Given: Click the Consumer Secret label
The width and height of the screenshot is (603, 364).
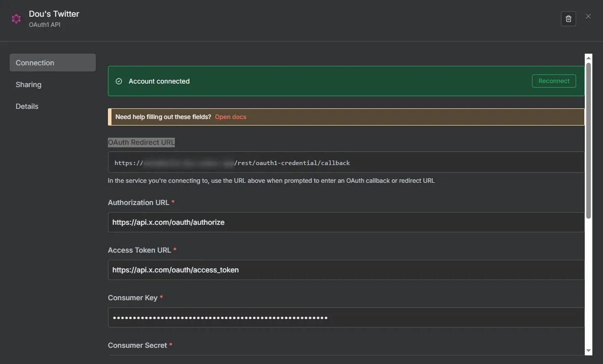Looking at the screenshot, I should tap(137, 345).
